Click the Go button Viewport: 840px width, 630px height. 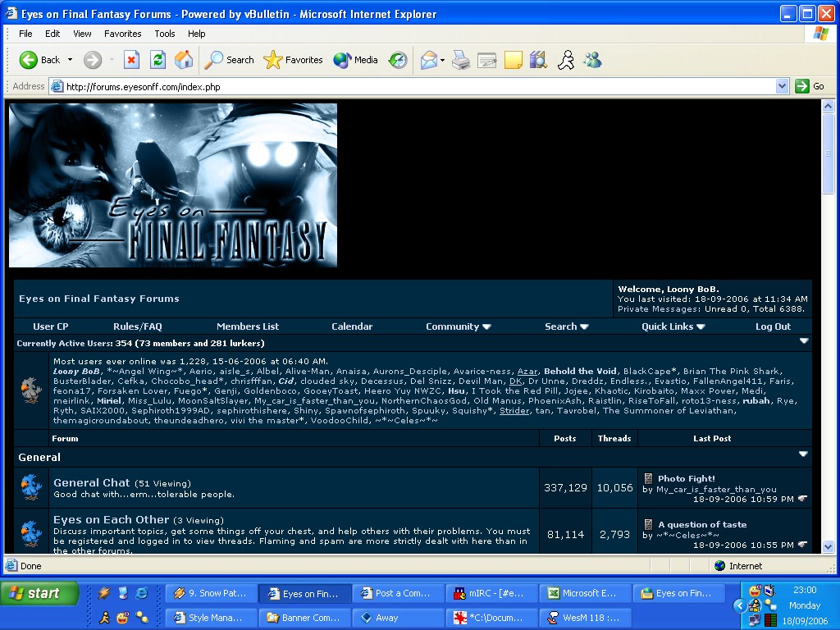tap(810, 86)
